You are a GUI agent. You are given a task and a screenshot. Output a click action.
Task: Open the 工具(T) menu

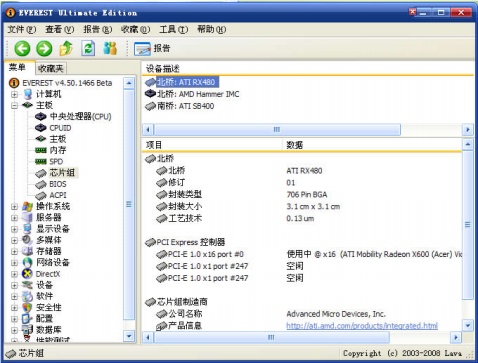[173, 30]
